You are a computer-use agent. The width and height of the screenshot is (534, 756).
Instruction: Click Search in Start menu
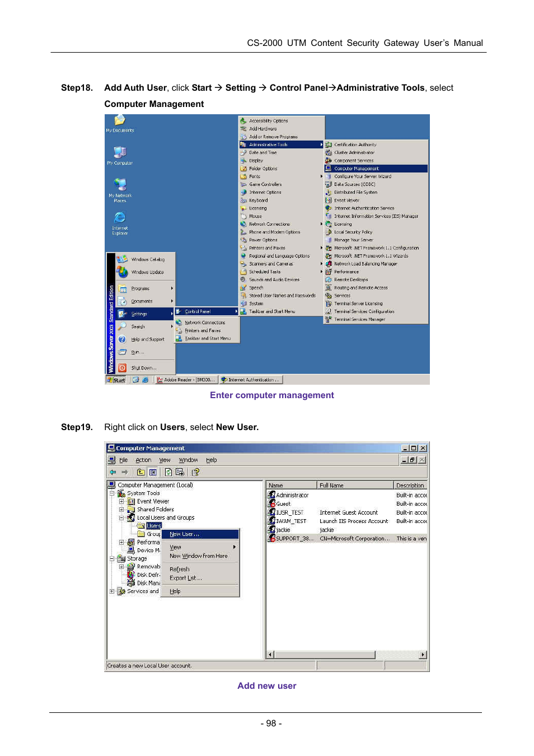tap(146, 326)
